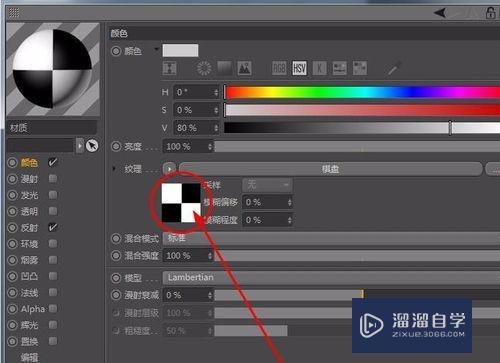The height and width of the screenshot is (363, 500).
Task: Enable the 凹凸 channel checkbox
Action: 53,276
